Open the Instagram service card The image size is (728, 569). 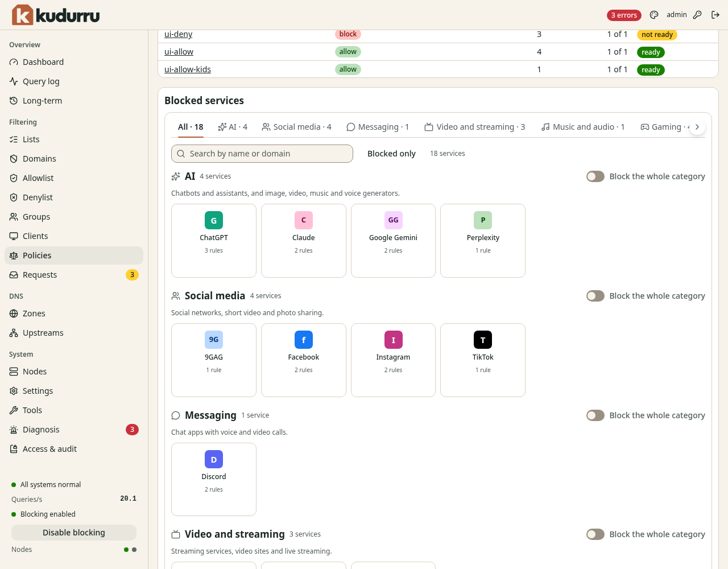click(x=393, y=360)
